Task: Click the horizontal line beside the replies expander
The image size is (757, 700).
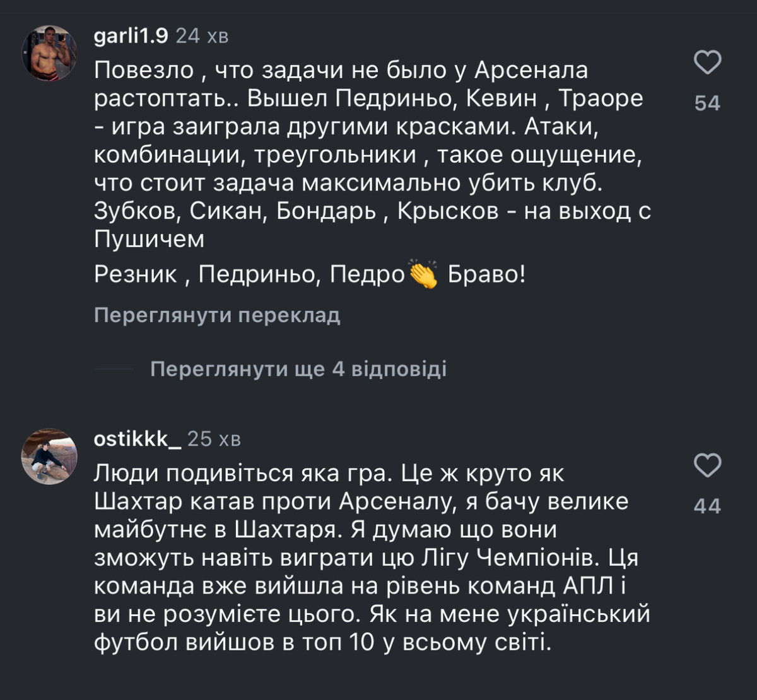Action: 114,369
